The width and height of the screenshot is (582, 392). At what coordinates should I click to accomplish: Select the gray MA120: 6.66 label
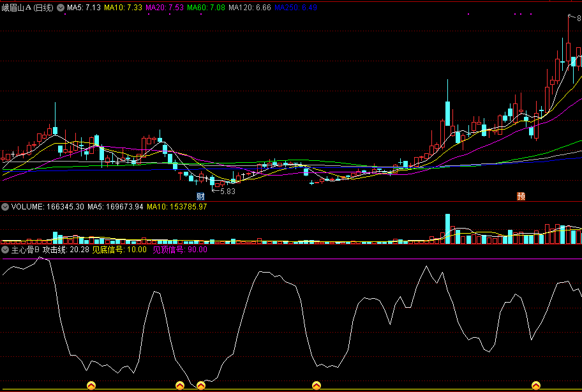(250, 8)
